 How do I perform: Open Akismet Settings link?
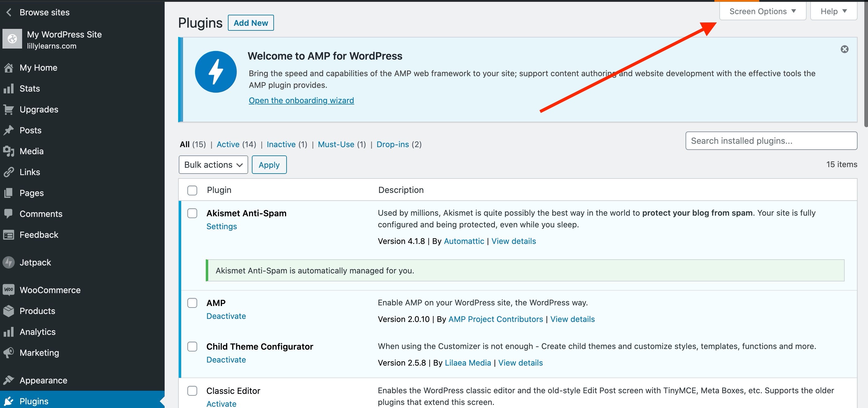pos(222,226)
